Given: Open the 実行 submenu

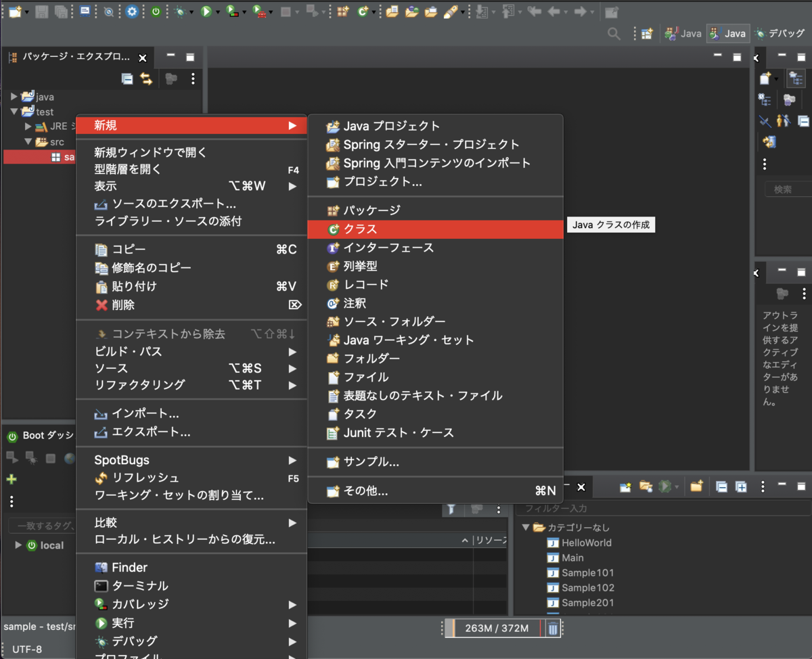Looking at the screenshot, I should pos(191,622).
